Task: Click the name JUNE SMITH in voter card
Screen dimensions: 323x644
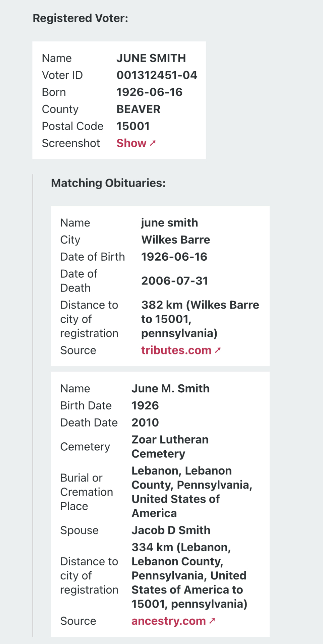Action: 151,58
